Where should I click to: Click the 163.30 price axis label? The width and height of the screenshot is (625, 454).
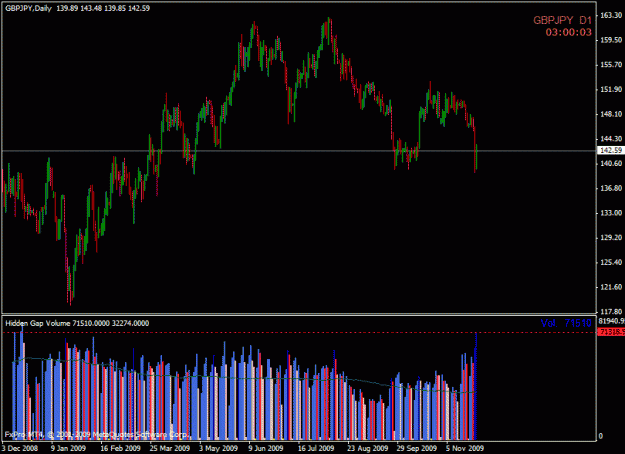click(x=611, y=15)
